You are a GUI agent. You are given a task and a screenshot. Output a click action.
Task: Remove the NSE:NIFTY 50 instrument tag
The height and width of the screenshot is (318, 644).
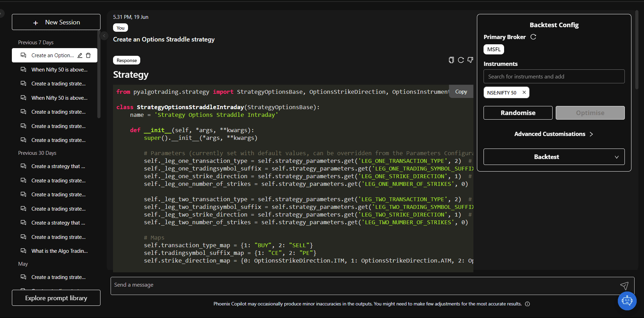(524, 92)
